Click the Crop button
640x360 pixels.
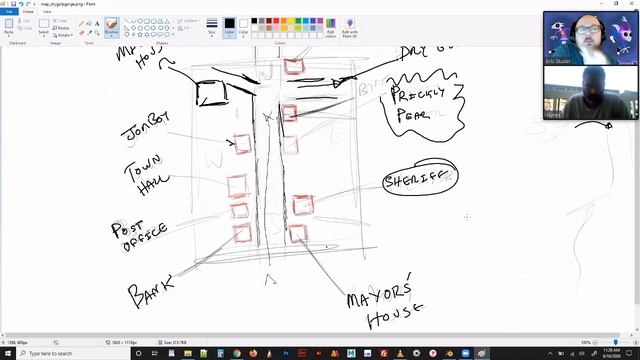pos(60,20)
